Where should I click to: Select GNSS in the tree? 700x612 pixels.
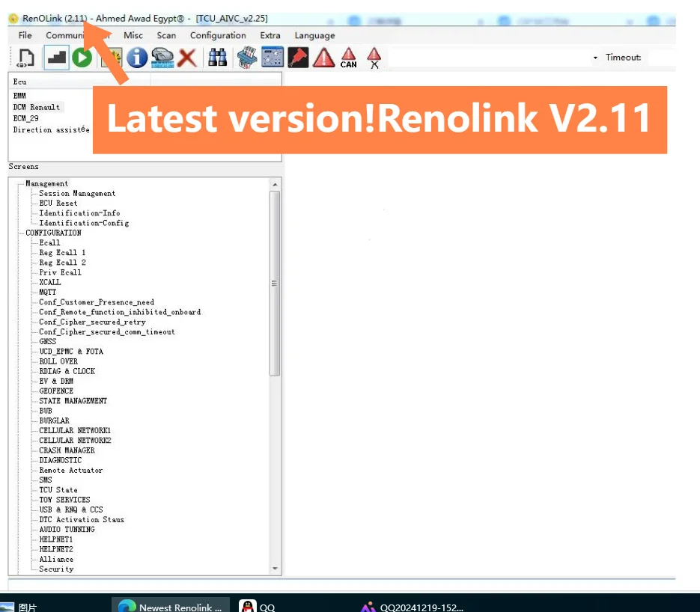coord(48,341)
